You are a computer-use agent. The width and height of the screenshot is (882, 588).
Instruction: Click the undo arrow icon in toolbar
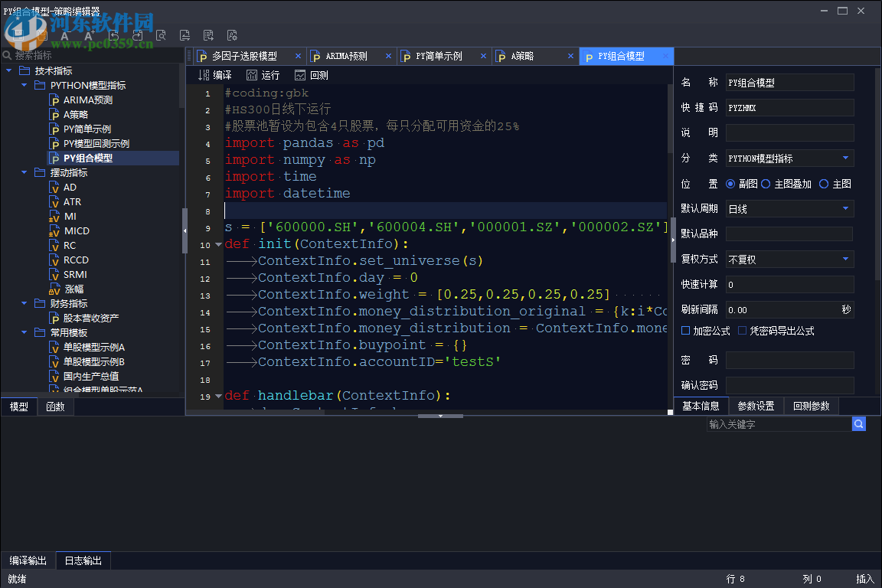[x=113, y=35]
